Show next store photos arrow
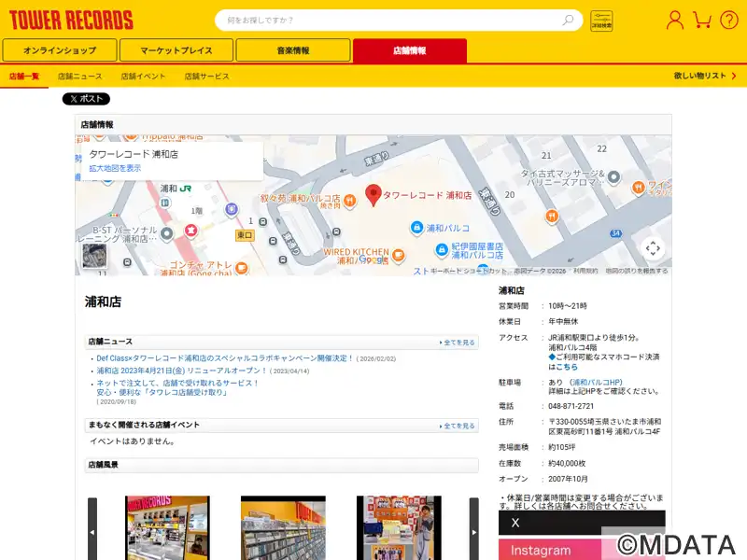747x560 pixels. [474, 531]
